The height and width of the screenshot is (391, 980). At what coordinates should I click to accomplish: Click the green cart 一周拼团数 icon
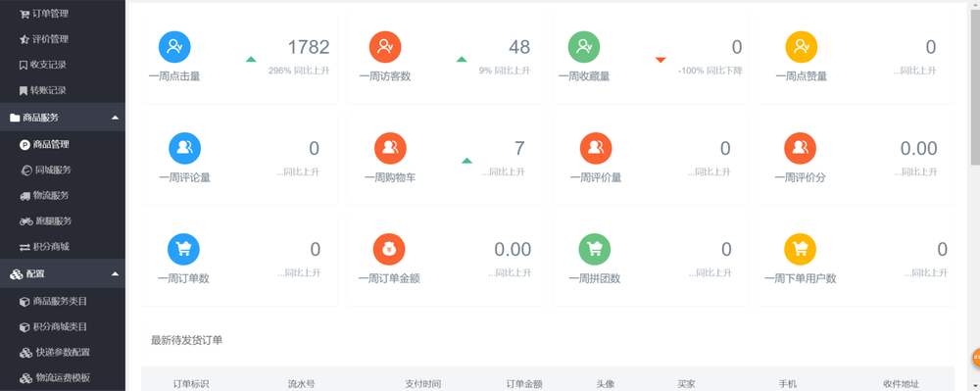595,249
